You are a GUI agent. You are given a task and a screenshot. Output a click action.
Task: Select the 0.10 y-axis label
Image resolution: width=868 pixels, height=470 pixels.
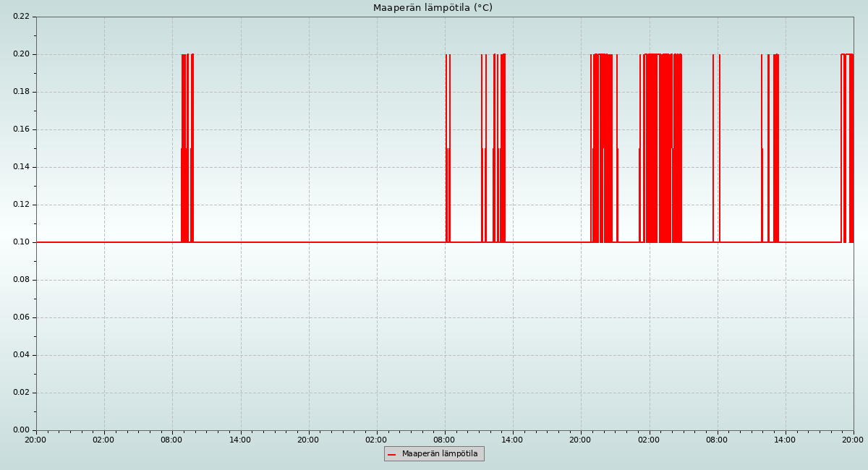click(x=21, y=242)
